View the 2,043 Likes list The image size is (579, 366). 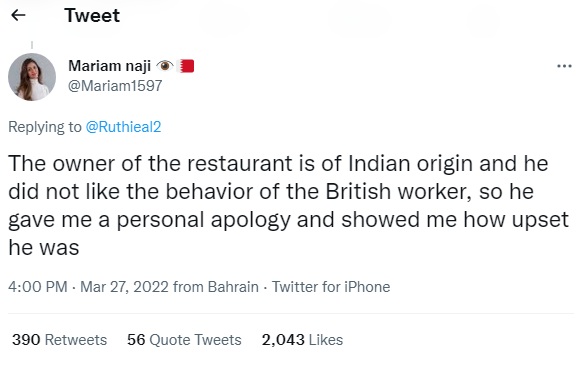pos(302,339)
